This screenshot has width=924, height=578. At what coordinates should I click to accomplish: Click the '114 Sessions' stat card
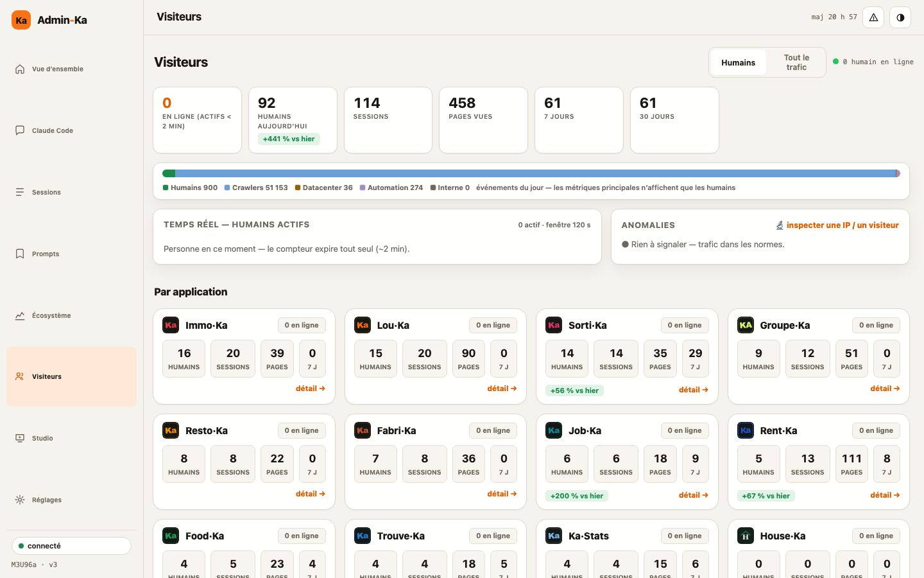click(388, 120)
